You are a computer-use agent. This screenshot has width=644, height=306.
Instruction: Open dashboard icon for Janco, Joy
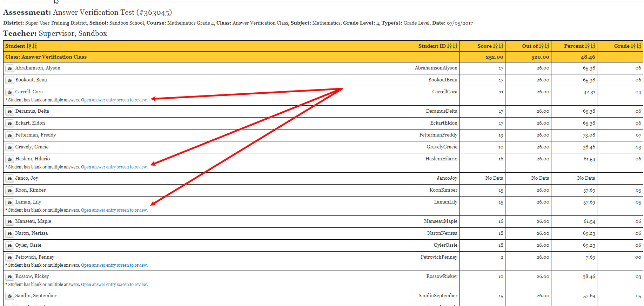click(x=10, y=178)
